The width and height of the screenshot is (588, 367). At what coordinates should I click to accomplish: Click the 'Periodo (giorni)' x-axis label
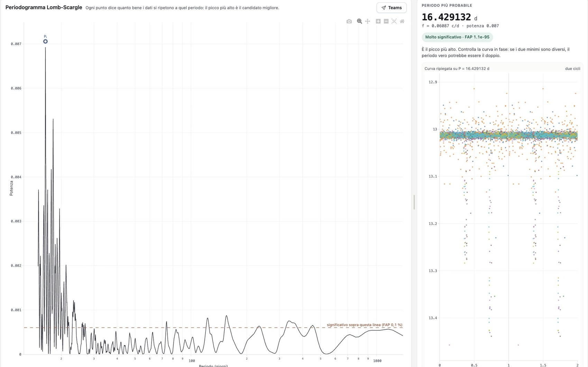(x=213, y=366)
